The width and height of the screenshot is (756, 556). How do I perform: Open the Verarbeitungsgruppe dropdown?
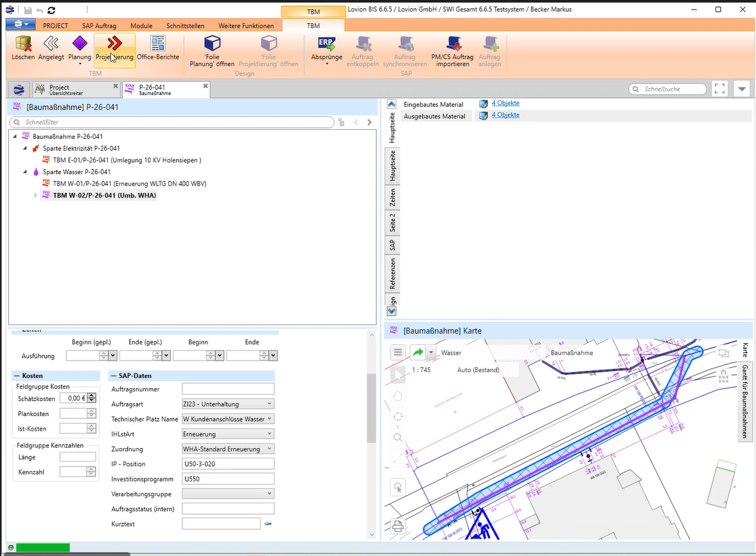270,494
